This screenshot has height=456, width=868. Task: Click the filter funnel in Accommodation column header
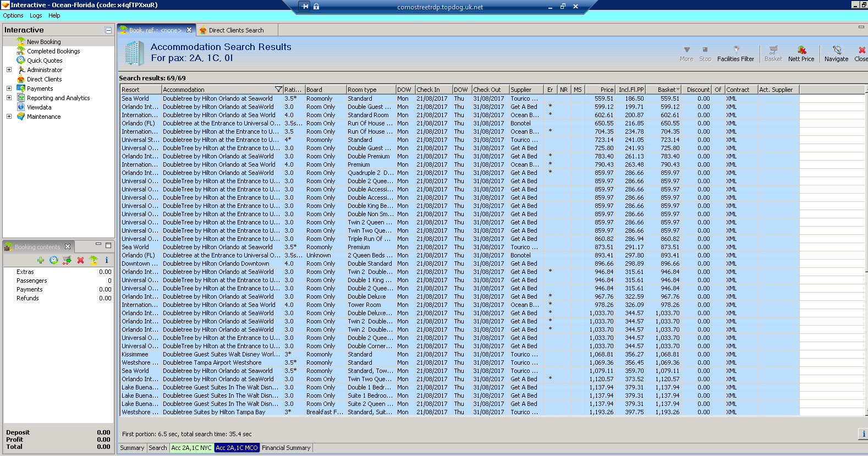[278, 89]
